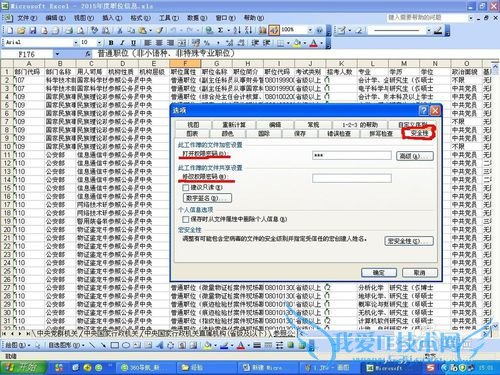Screen dimensions: 500x375
Task: Open the 自选图形 AutoShapes dropdown
Action: (66, 345)
